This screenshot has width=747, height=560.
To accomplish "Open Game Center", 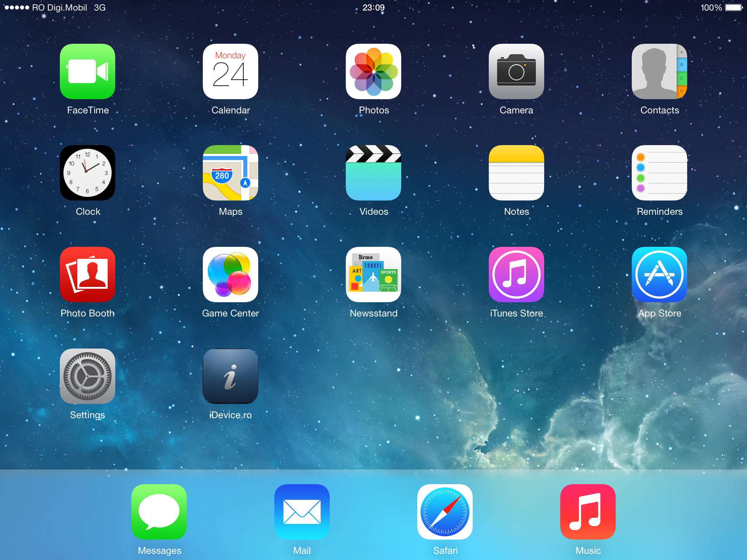I will coord(231,275).
